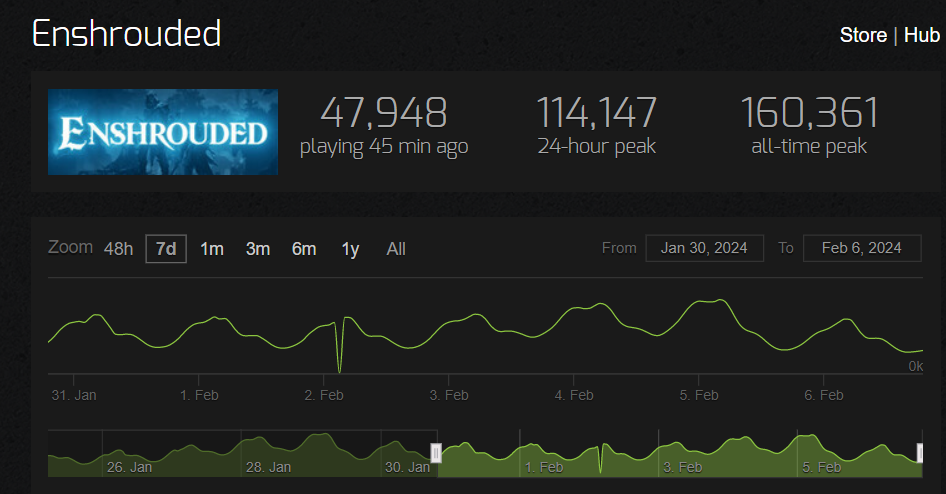Click the 6. Feb axis label
This screenshot has width=946, height=494.
coord(824,395)
